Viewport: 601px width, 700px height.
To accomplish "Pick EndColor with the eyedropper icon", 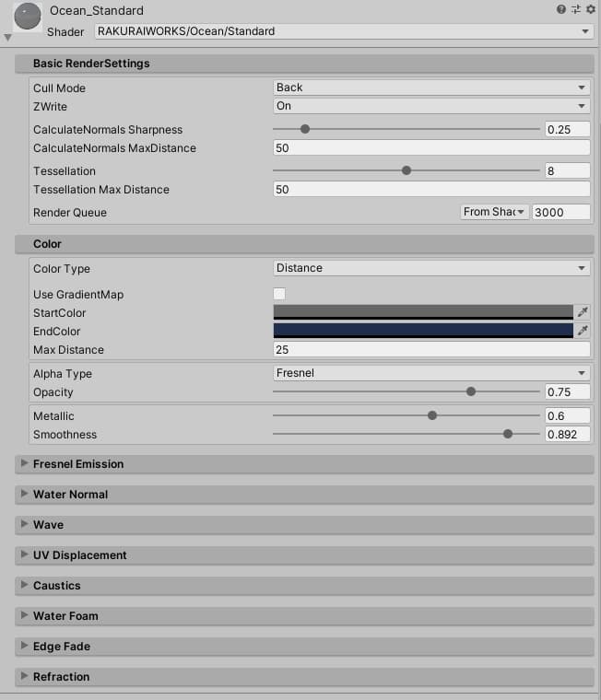I will (583, 331).
